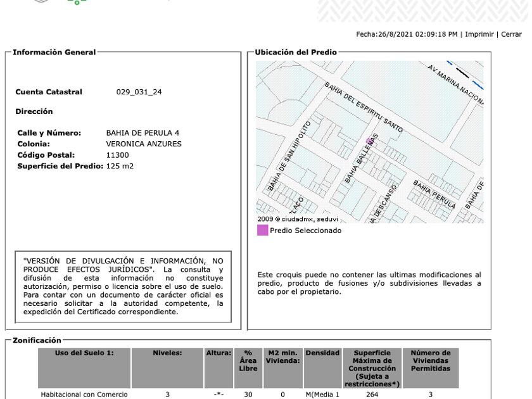Click the Altura column header
Screen dimensions: 532x399
tap(218, 368)
